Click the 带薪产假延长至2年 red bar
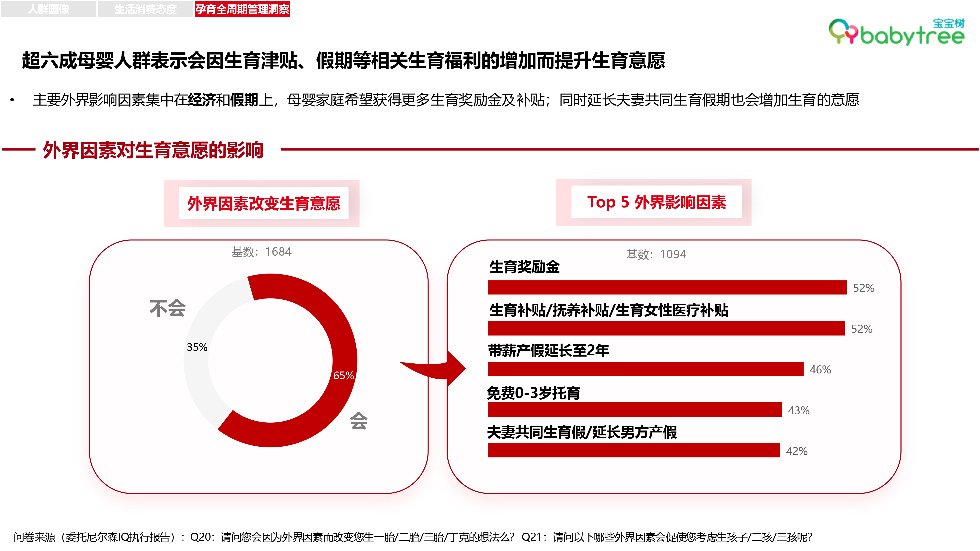The width and height of the screenshot is (980, 551). (646, 369)
